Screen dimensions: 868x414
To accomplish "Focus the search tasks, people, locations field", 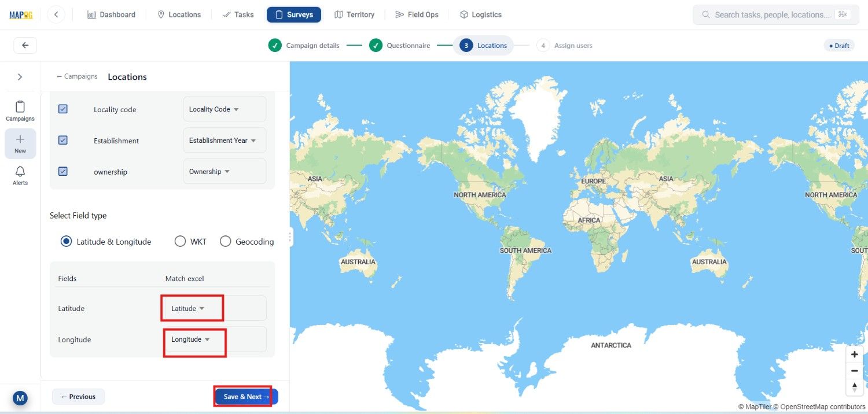I will pyautogui.click(x=775, y=14).
